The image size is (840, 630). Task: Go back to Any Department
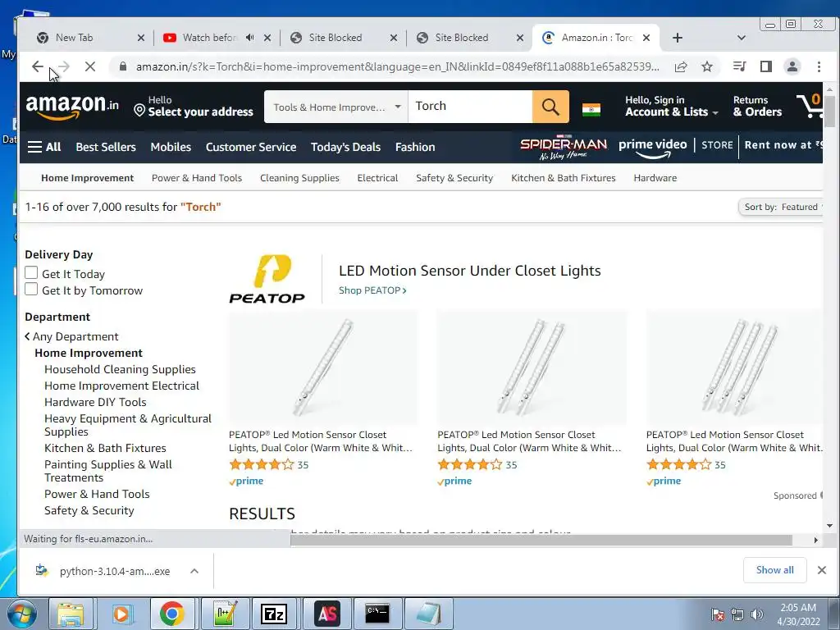coord(71,336)
